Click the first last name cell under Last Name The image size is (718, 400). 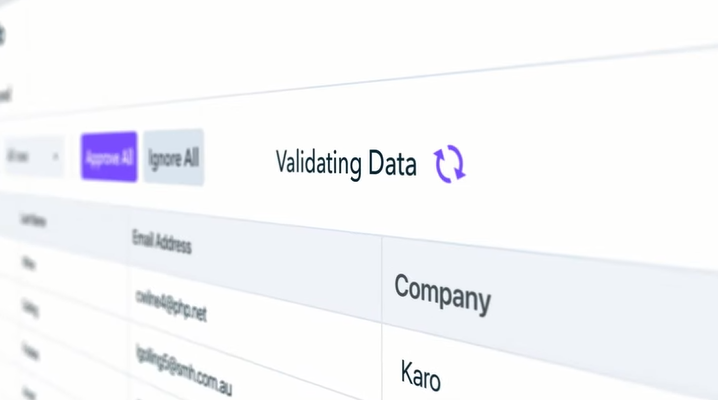(x=28, y=263)
